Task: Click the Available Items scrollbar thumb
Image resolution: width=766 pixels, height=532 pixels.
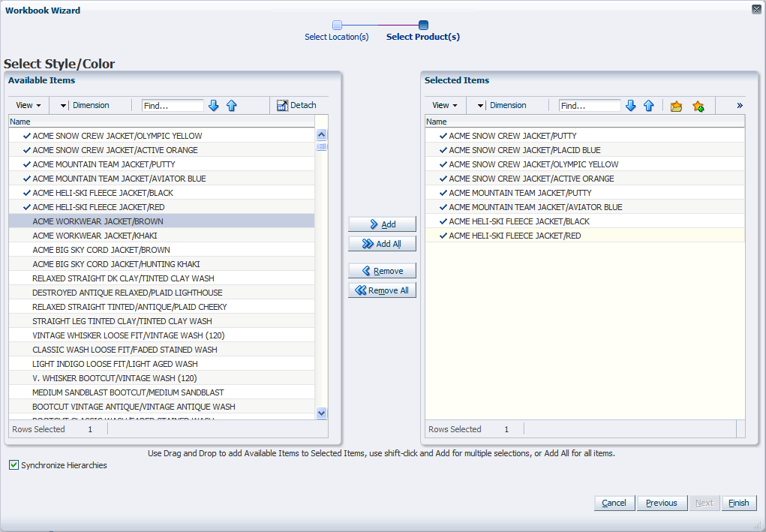Action: [321, 146]
